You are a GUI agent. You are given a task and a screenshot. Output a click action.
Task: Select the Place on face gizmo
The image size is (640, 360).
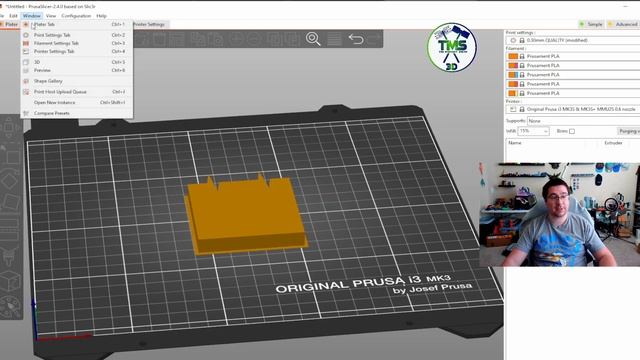click(10, 202)
